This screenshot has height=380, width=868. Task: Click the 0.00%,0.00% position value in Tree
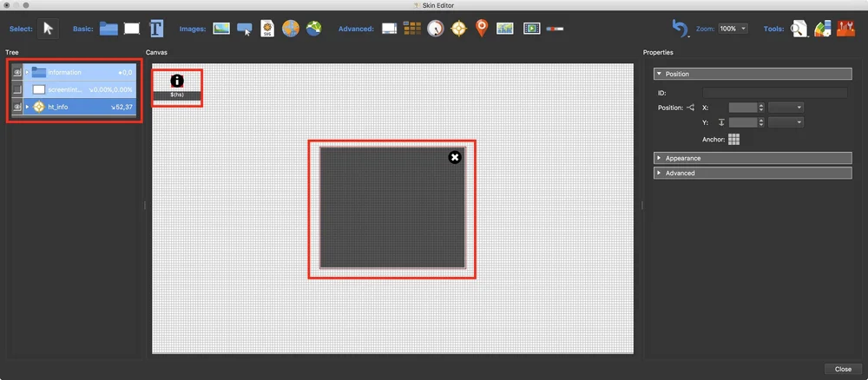(x=111, y=89)
